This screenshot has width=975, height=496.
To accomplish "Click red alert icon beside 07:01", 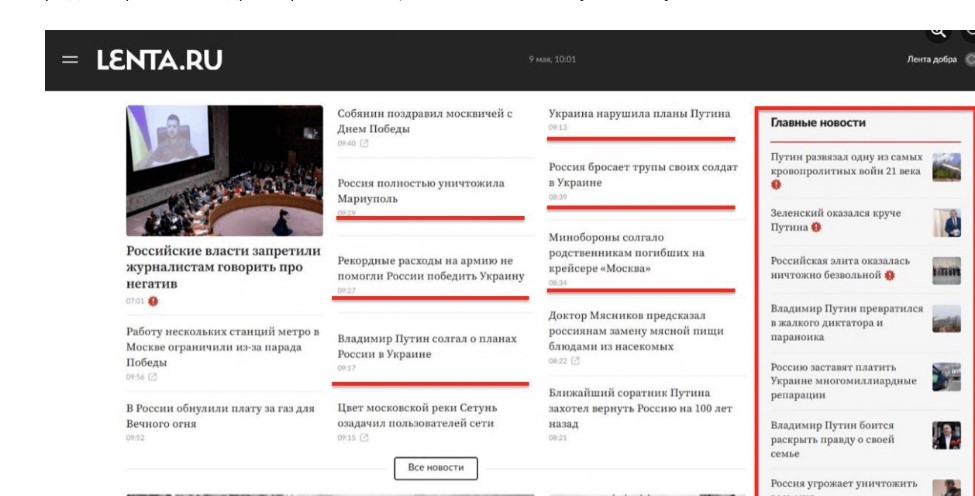I will point(153,301).
